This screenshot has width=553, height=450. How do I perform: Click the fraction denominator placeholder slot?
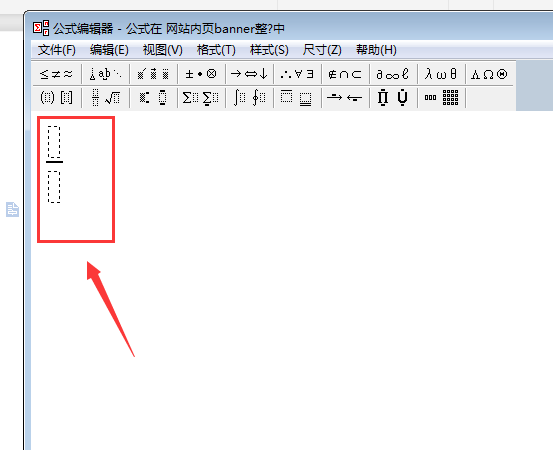54,187
